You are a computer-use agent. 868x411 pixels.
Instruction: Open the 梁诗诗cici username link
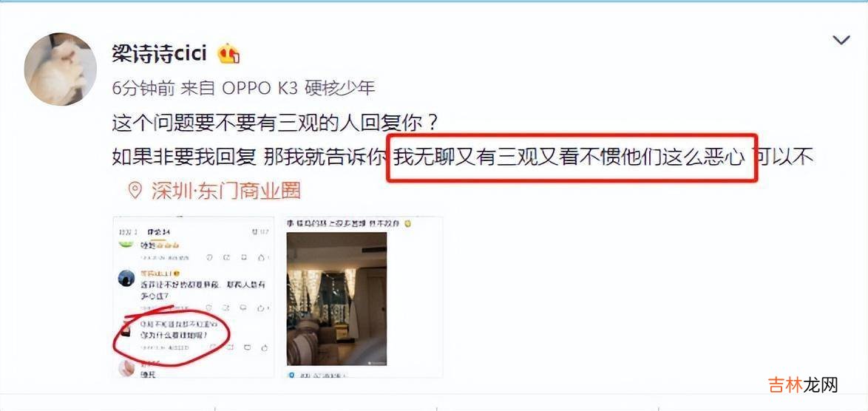pyautogui.click(x=160, y=54)
